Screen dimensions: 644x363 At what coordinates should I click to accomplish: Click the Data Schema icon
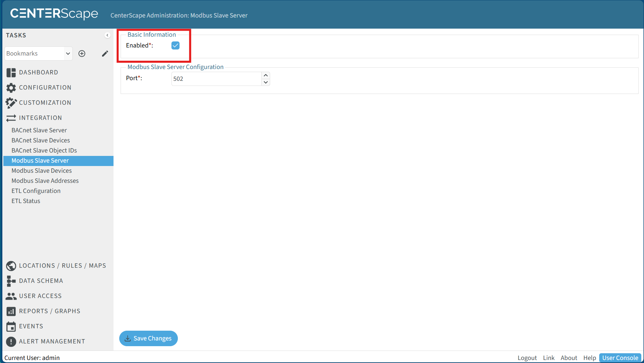click(11, 281)
